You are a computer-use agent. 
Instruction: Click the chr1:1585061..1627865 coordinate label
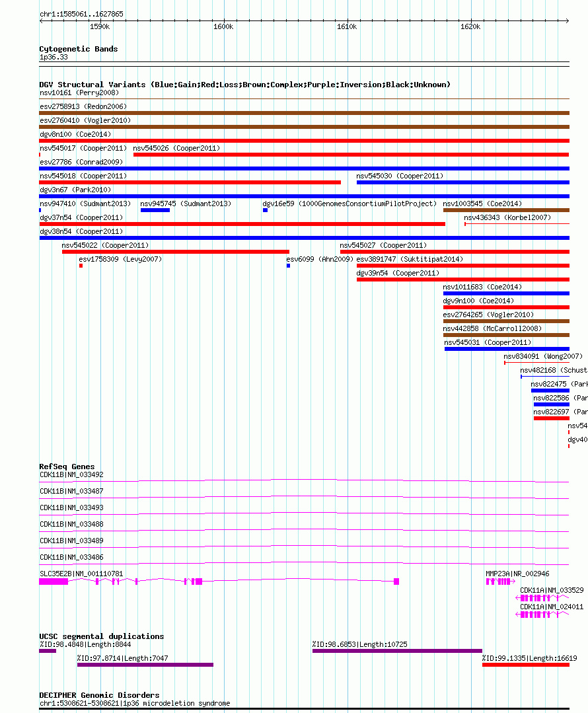coord(81,14)
